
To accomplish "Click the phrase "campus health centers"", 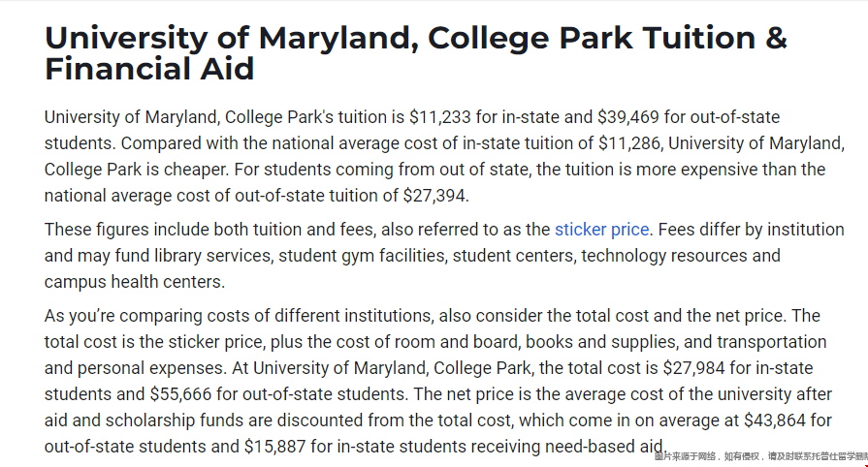I will click(133, 282).
